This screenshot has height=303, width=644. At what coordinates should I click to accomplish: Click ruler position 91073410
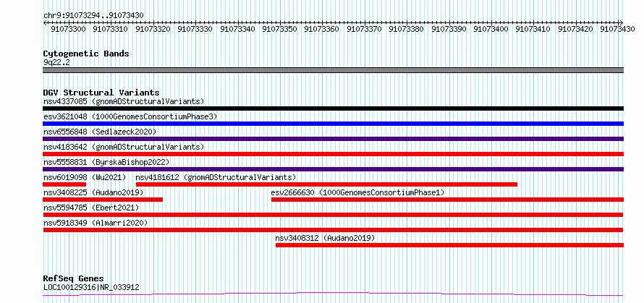pyautogui.click(x=533, y=29)
